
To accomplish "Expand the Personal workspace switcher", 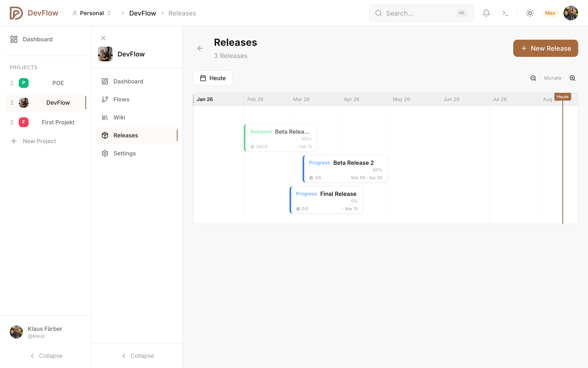I will [x=92, y=13].
